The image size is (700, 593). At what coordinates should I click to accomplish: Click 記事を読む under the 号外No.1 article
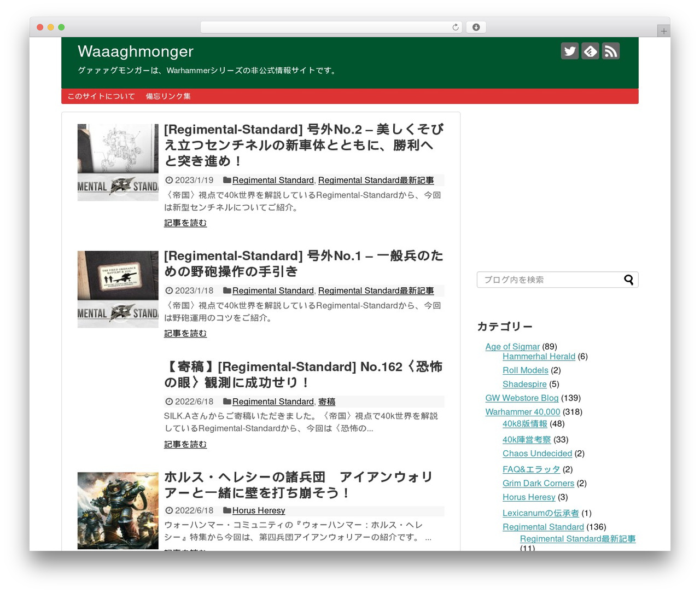[185, 334]
